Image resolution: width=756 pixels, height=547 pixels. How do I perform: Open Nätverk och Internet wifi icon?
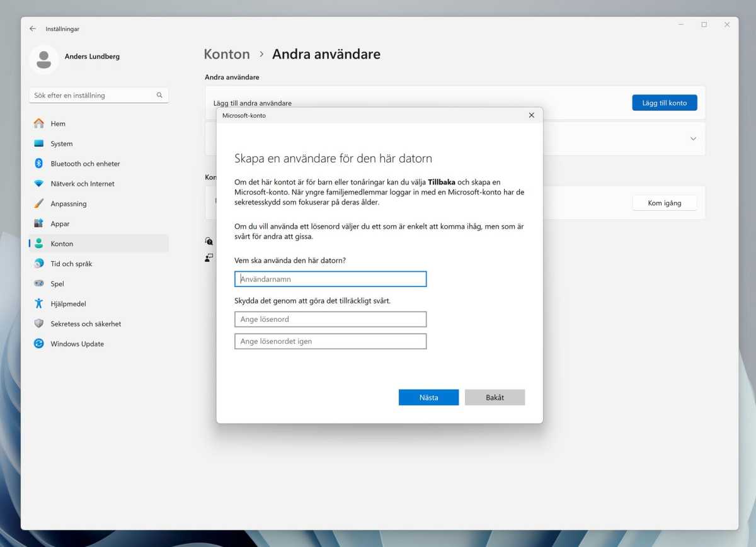pos(39,184)
